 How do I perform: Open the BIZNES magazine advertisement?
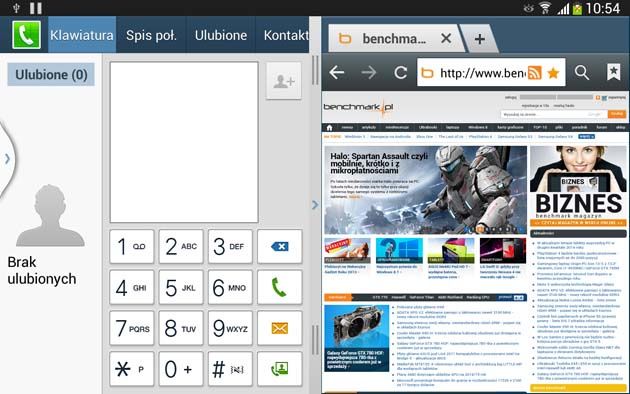pyautogui.click(x=578, y=186)
